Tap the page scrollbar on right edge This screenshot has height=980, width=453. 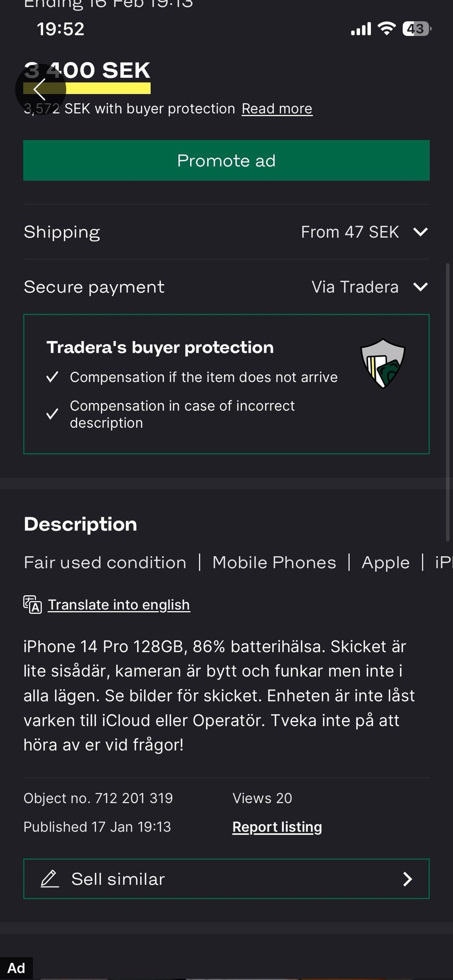pyautogui.click(x=447, y=402)
